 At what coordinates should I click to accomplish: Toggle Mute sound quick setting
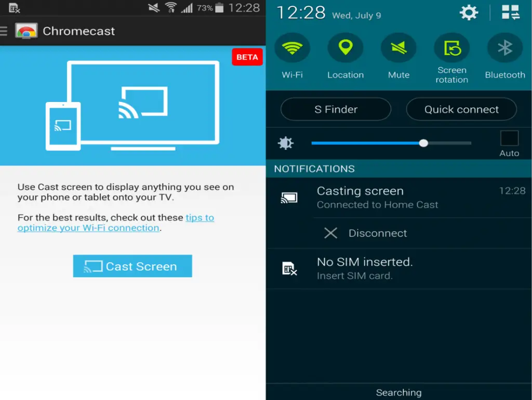(398, 47)
